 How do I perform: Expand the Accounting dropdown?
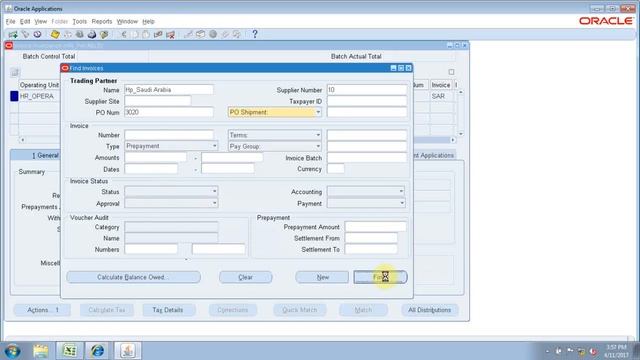tap(402, 191)
